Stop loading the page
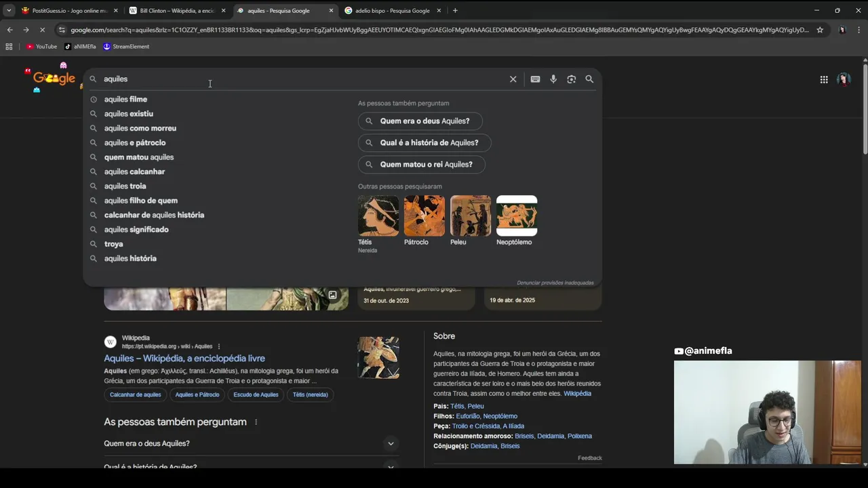This screenshot has width=868, height=488. 42,30
